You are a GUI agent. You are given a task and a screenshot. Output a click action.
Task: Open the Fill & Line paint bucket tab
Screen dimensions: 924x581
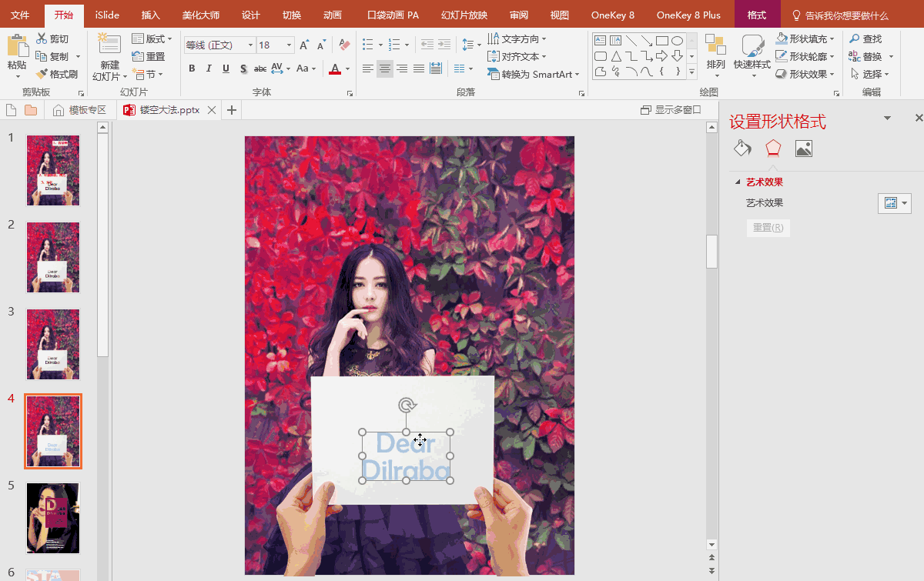742,149
